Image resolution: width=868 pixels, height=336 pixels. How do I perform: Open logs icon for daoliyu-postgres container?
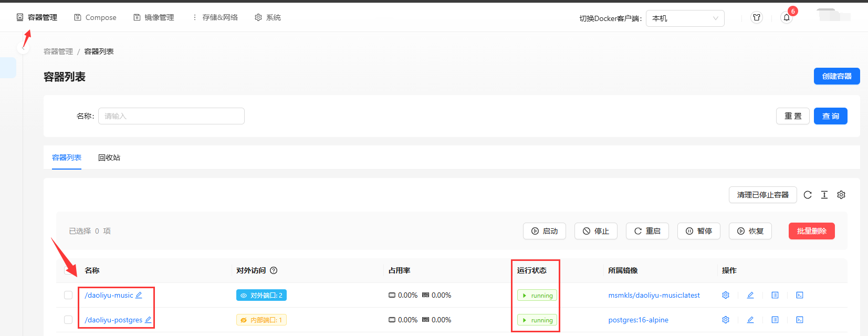click(x=775, y=320)
